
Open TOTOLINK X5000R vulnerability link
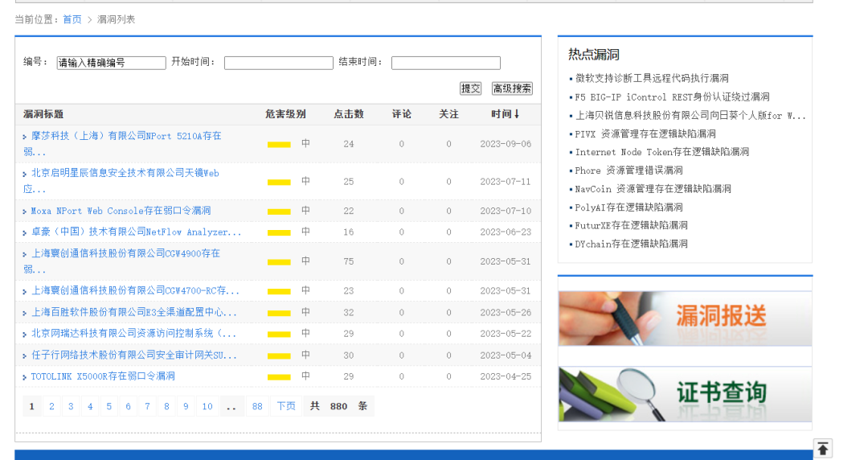tap(103, 376)
